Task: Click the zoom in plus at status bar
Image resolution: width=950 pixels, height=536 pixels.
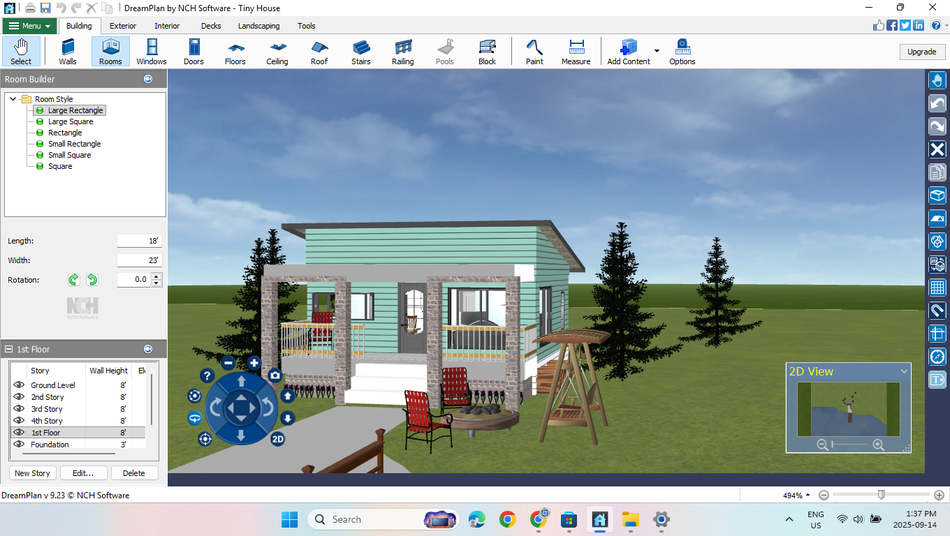Action: 938,495
